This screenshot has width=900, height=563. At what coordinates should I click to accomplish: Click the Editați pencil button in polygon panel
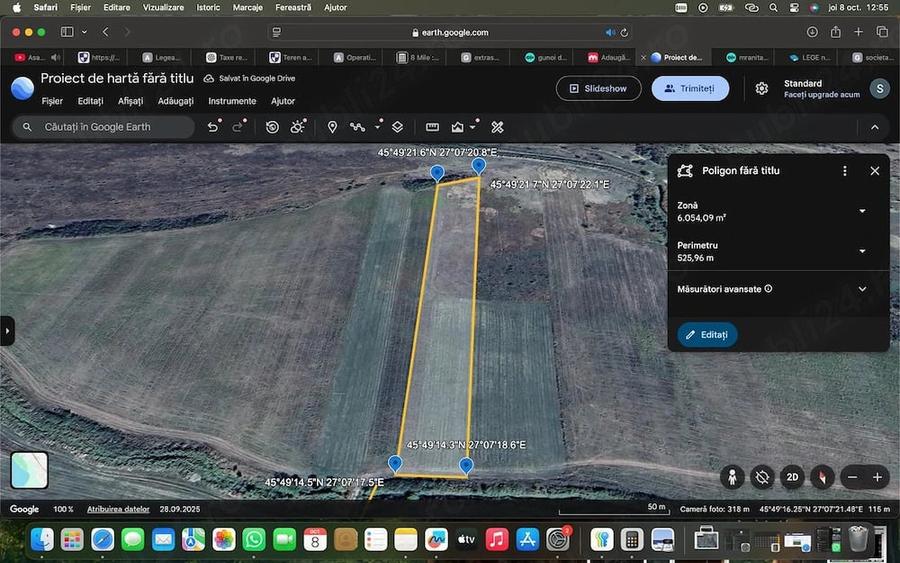point(707,335)
